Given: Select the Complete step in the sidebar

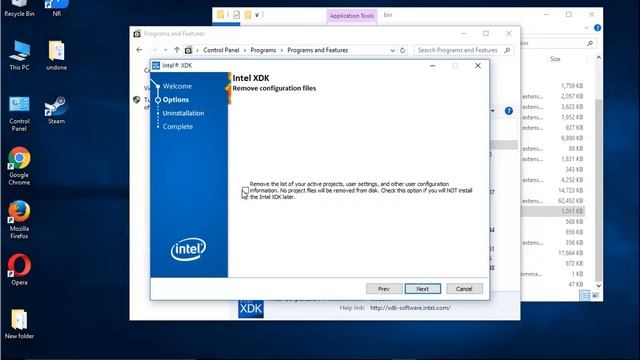Looking at the screenshot, I should (x=178, y=127).
